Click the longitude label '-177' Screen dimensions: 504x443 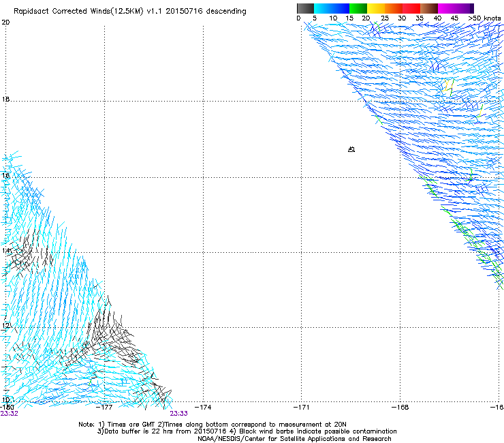(104, 408)
